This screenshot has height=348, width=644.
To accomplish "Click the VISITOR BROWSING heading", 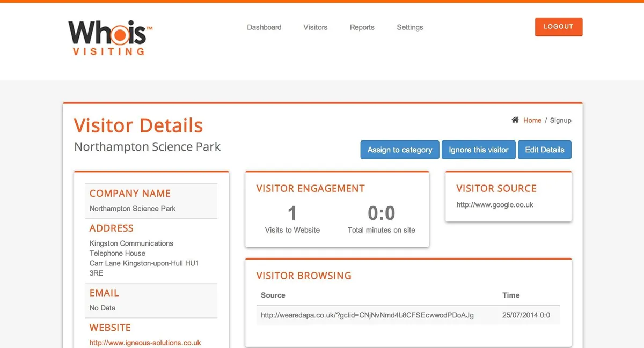I will (304, 276).
